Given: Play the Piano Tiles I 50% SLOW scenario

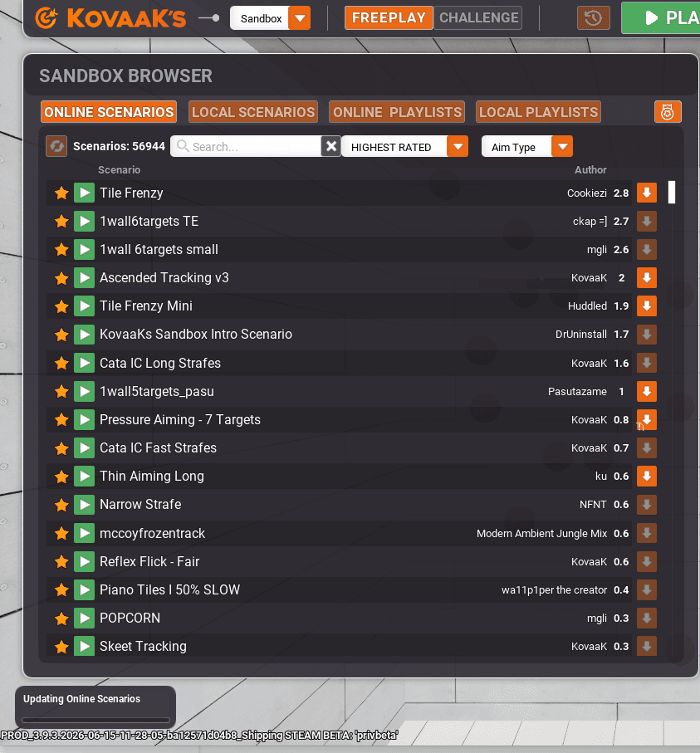Looking at the screenshot, I should (84, 589).
